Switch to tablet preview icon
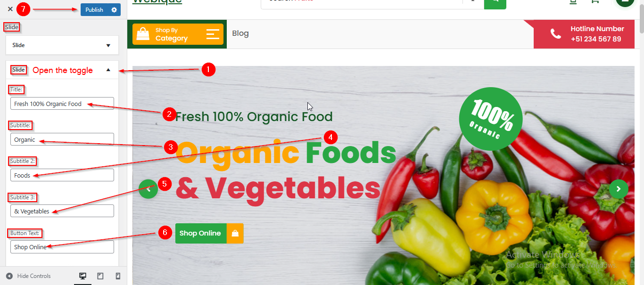The height and width of the screenshot is (285, 644). (x=100, y=276)
